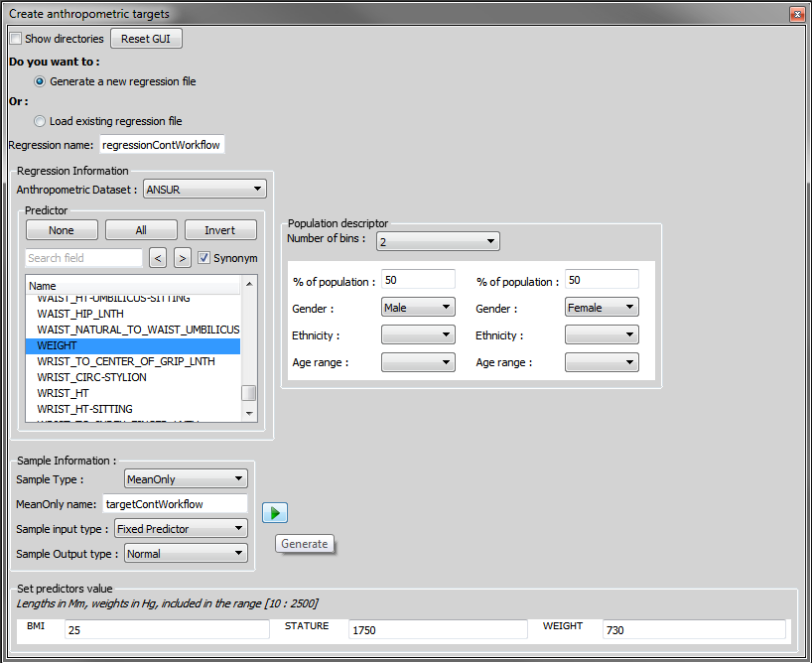Click the Reset GUI button
The height and width of the screenshot is (663, 812).
[x=146, y=39]
